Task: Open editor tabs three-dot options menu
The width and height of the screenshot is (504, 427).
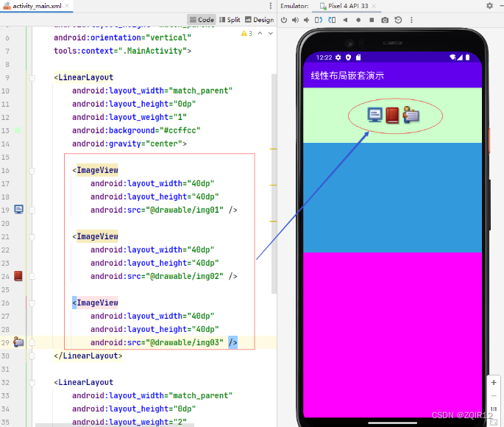Action: click(x=271, y=6)
